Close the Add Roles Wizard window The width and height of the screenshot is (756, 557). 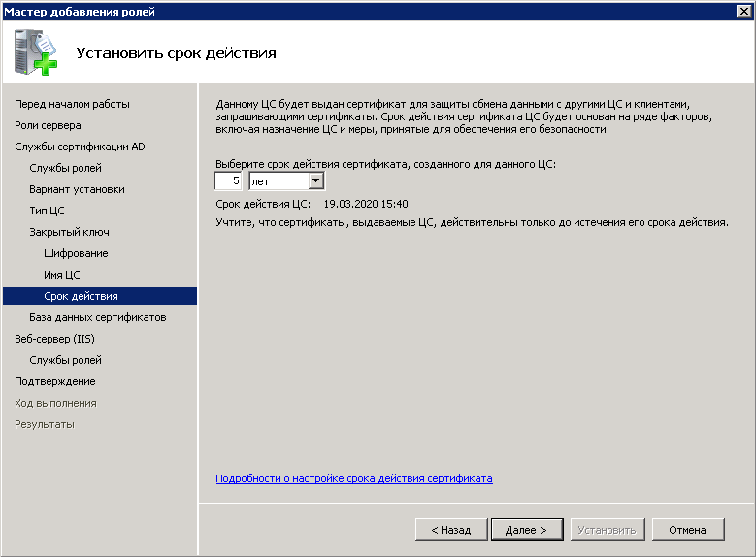coord(743,11)
